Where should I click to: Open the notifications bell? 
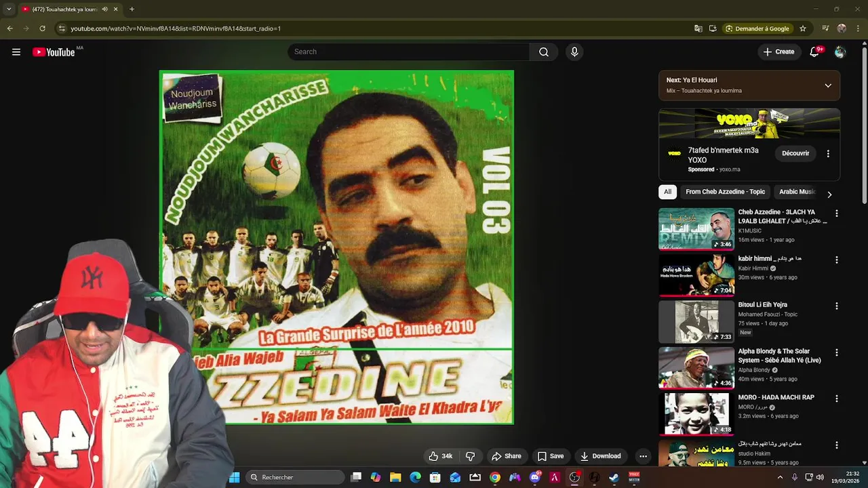click(x=814, y=52)
